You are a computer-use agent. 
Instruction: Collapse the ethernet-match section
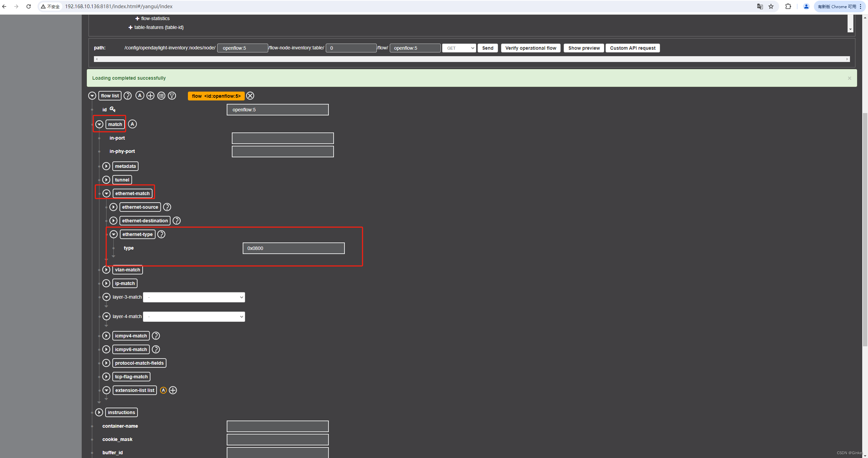107,193
